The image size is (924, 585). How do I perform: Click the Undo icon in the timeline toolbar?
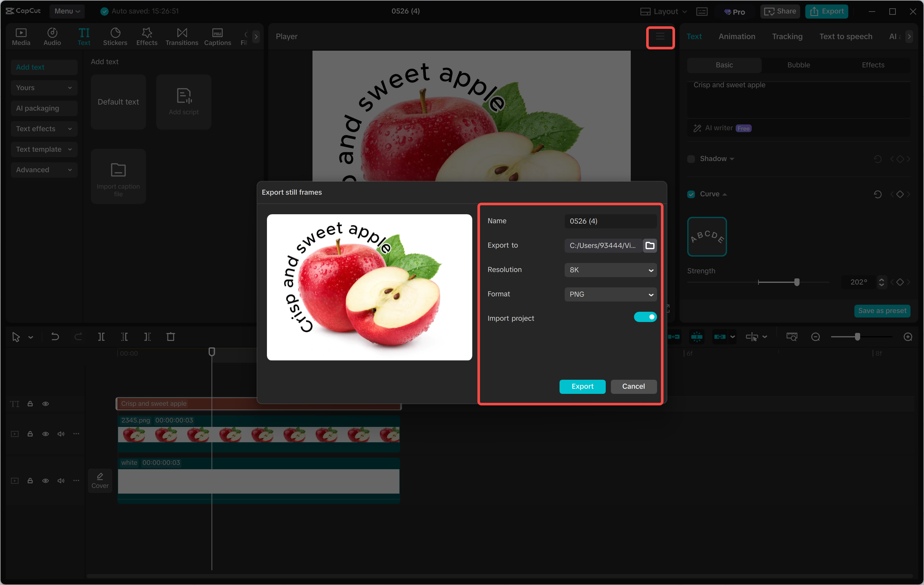click(55, 337)
